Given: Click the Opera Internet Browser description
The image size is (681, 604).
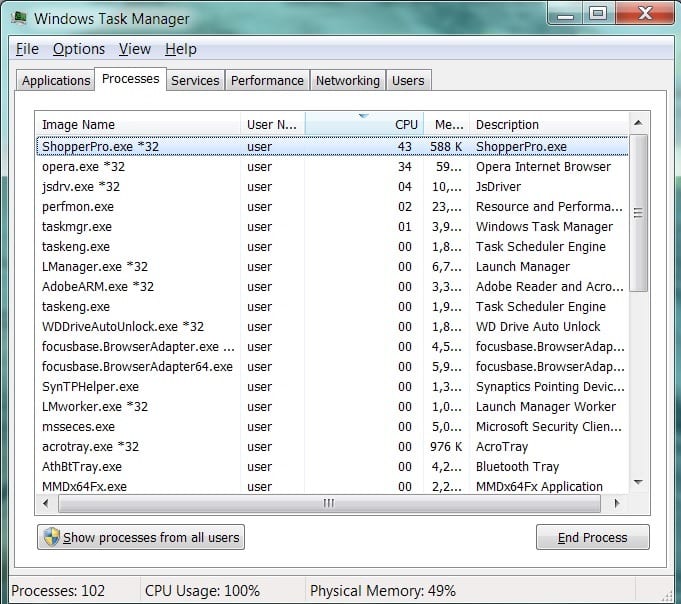Looking at the screenshot, I should click(543, 167).
